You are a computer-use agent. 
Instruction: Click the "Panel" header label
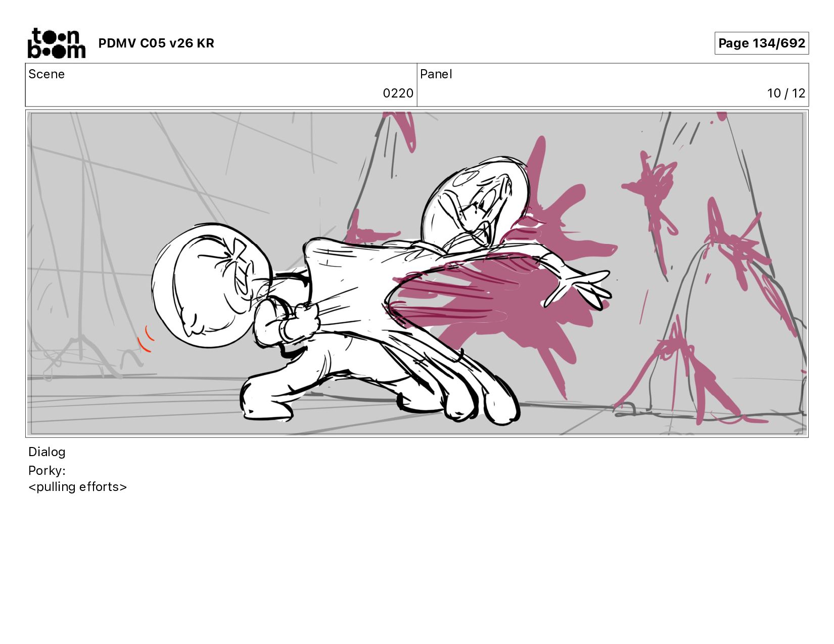click(436, 74)
